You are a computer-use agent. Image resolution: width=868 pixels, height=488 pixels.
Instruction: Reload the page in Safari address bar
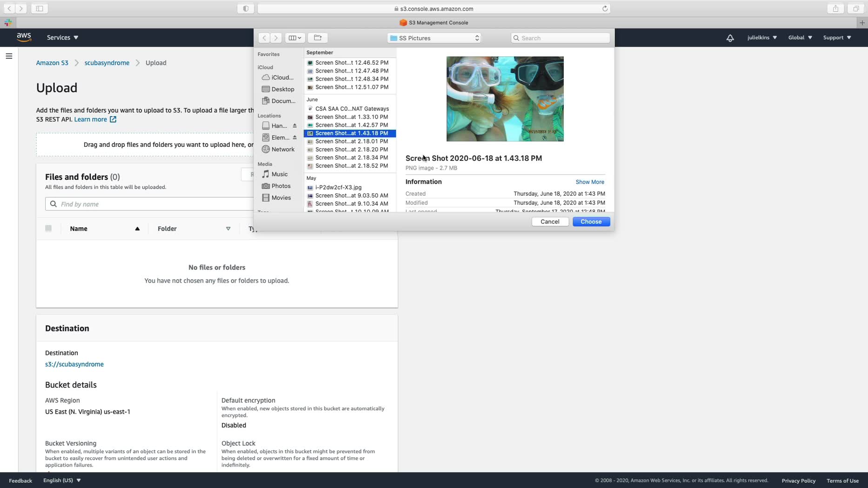point(605,8)
